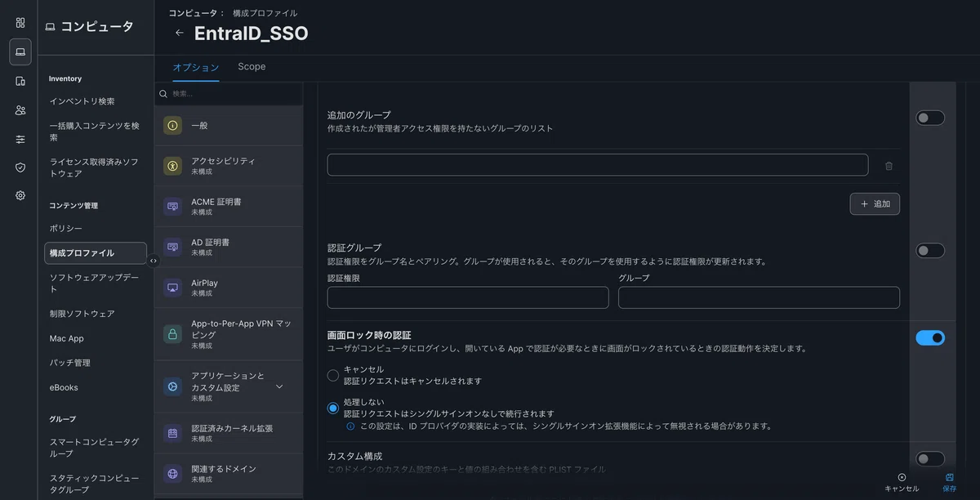
Task: Expand アプリケーションとカスタム設定 chevron
Action: point(279,386)
